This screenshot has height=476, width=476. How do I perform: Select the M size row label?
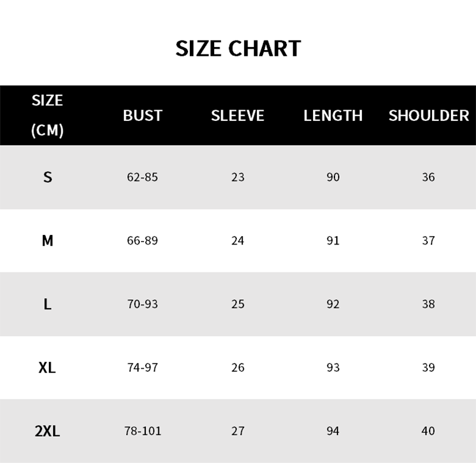click(48, 240)
